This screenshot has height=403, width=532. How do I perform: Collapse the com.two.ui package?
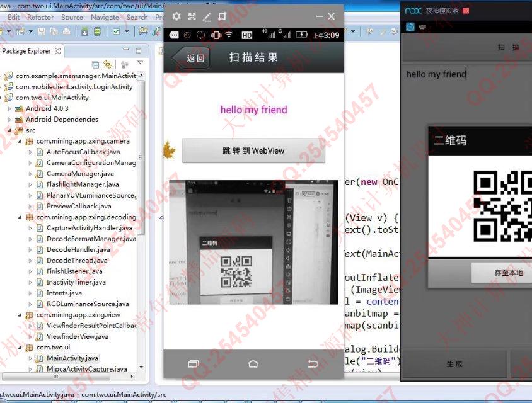point(20,348)
